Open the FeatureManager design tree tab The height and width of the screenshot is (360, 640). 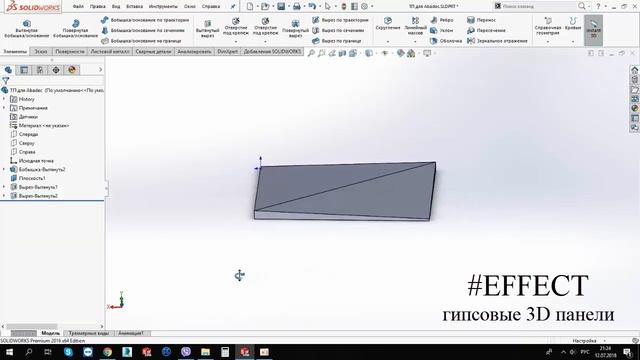coord(8,70)
